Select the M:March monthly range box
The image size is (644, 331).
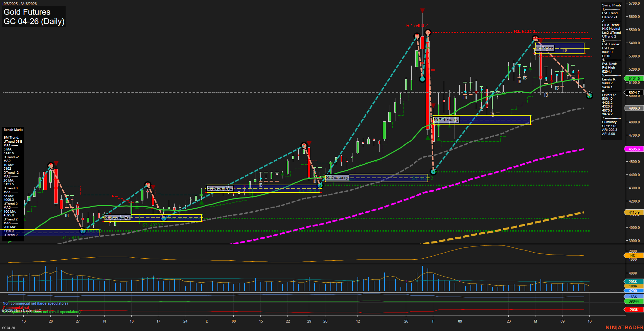coord(545,48)
